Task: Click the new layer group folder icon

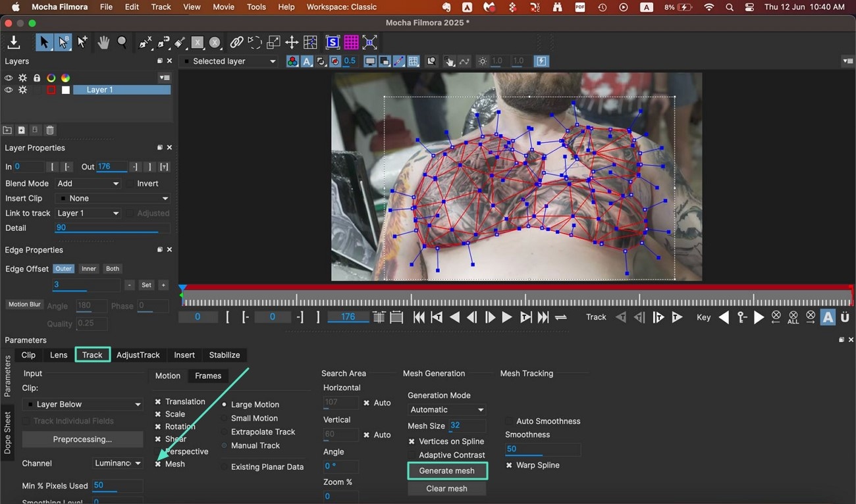Action: click(x=7, y=130)
